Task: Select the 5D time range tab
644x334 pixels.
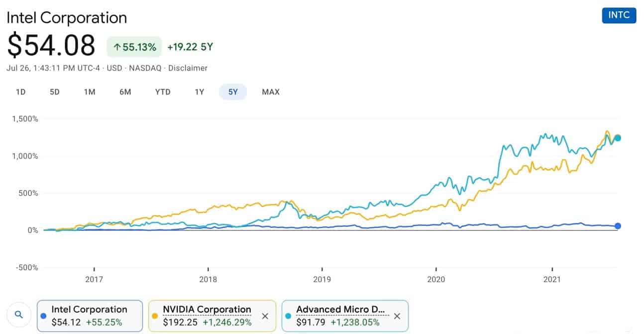Action: [55, 92]
